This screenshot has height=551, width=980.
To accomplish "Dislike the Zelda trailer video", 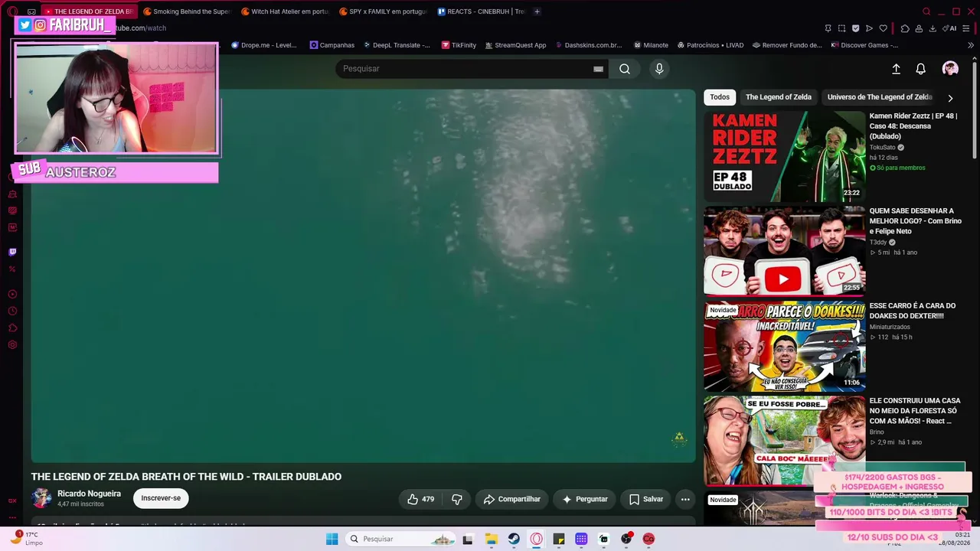I will pyautogui.click(x=457, y=499).
